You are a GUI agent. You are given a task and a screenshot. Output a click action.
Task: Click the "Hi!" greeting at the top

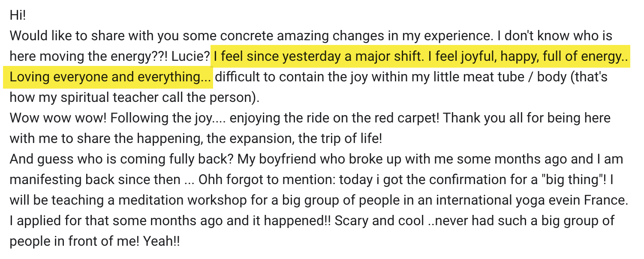18,15
